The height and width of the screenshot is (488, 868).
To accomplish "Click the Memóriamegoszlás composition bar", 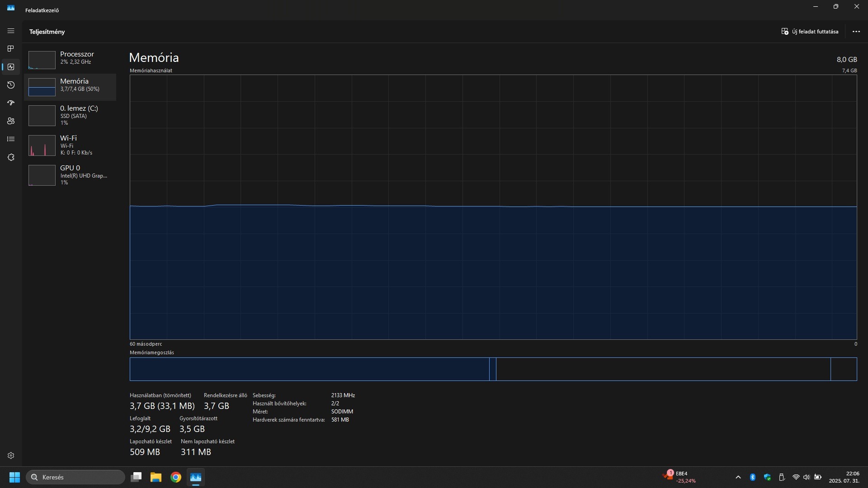I will tap(493, 369).
